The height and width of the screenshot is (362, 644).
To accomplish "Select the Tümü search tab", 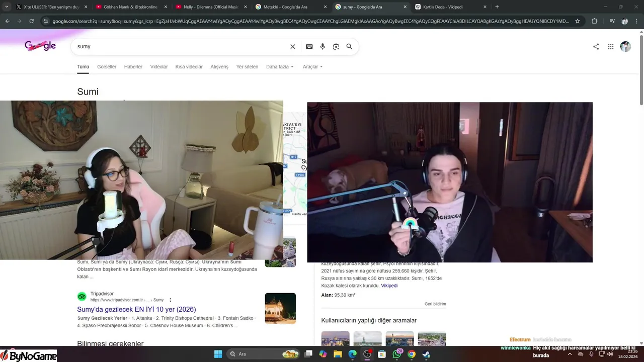I will (83, 67).
